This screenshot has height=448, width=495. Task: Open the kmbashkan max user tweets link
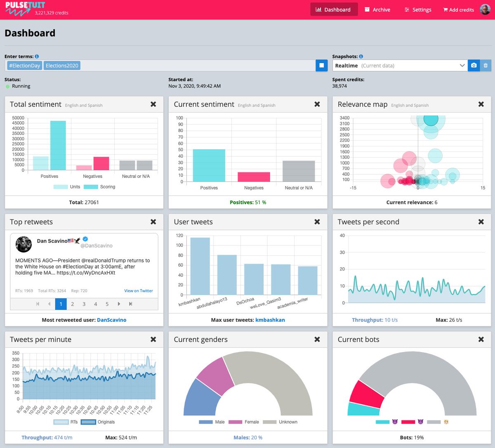point(270,320)
